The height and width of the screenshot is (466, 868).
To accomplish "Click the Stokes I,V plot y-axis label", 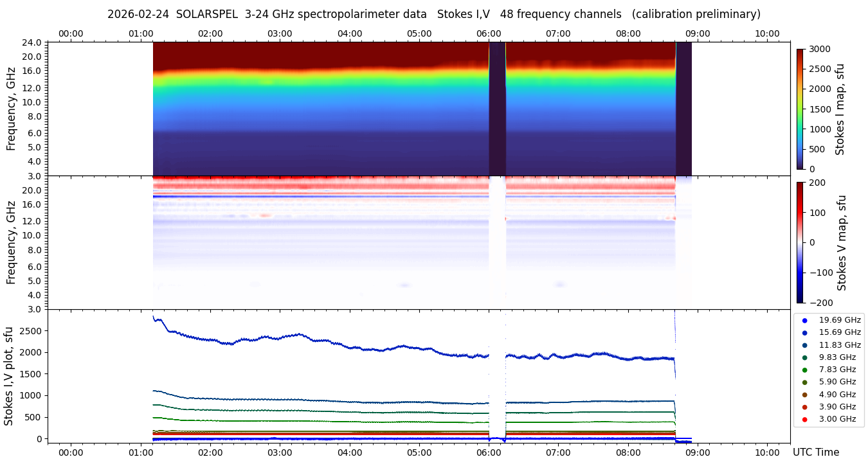I will (9, 376).
